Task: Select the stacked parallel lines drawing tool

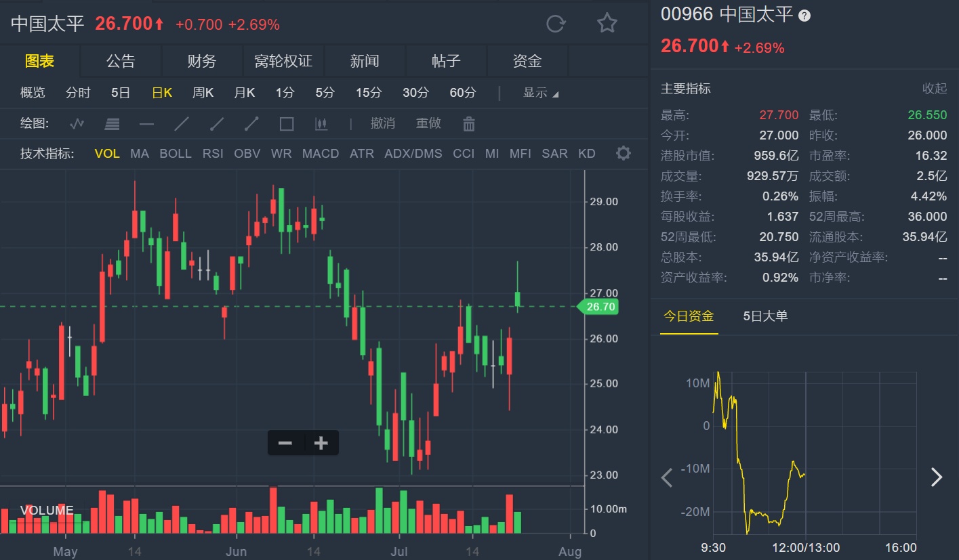Action: pos(112,124)
